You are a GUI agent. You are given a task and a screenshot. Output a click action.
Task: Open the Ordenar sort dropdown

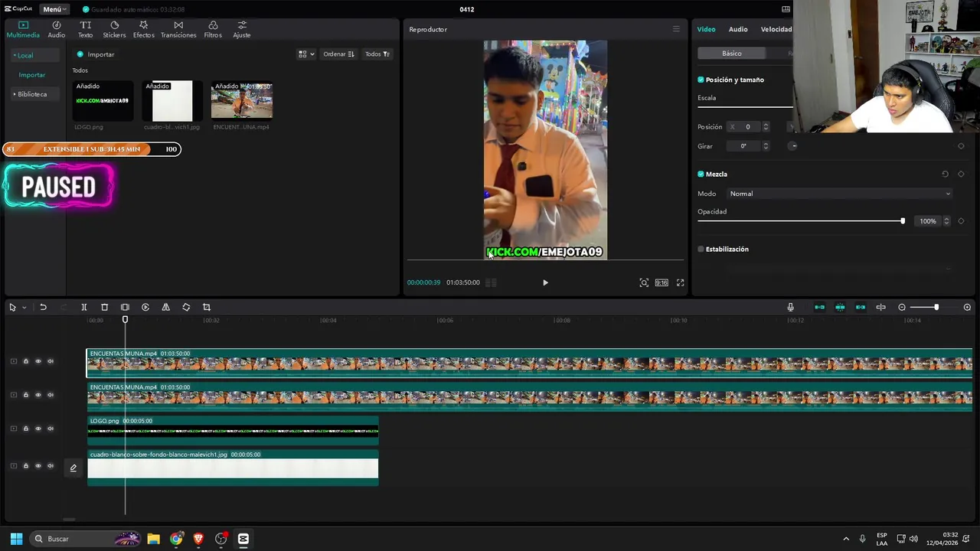pos(338,54)
